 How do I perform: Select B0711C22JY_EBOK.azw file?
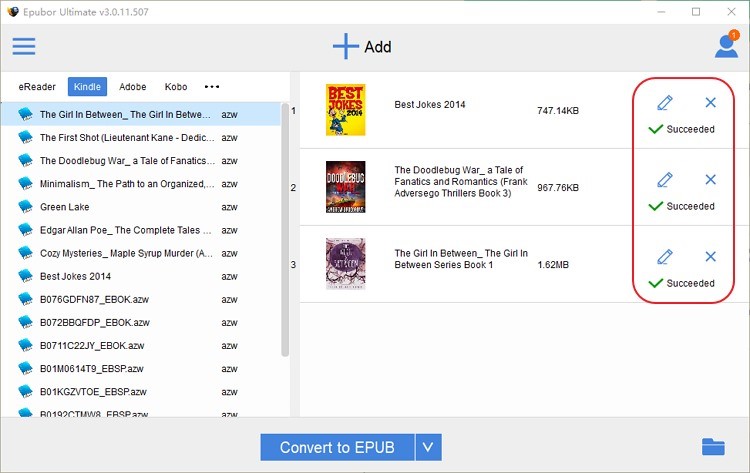coord(141,345)
